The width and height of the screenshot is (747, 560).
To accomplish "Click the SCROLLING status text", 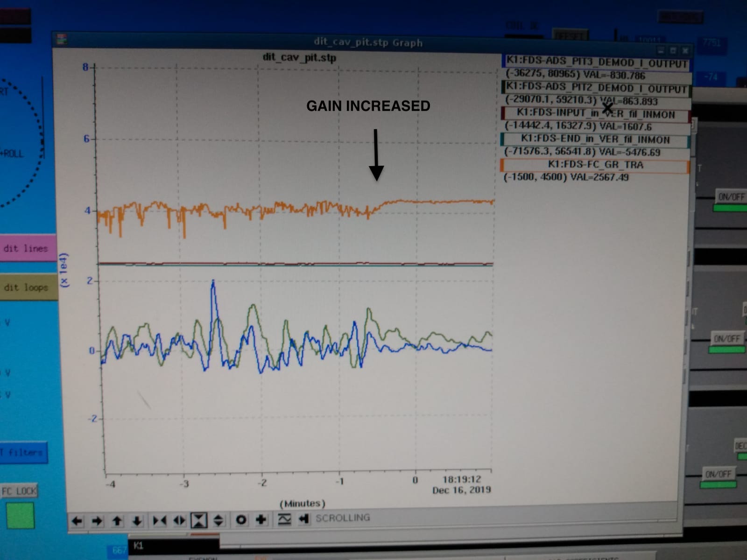I will coord(343,518).
